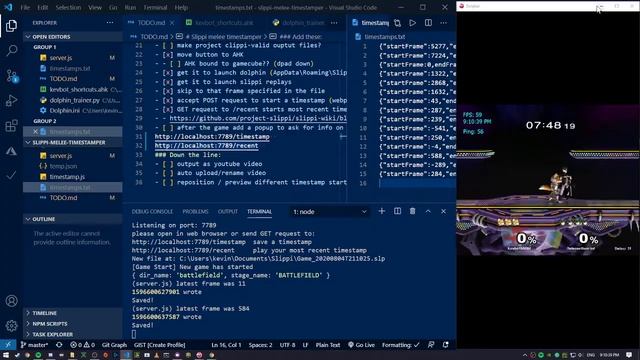The height and width of the screenshot is (360, 640).
Task: Open the Manage gear icon
Action: 11,325
